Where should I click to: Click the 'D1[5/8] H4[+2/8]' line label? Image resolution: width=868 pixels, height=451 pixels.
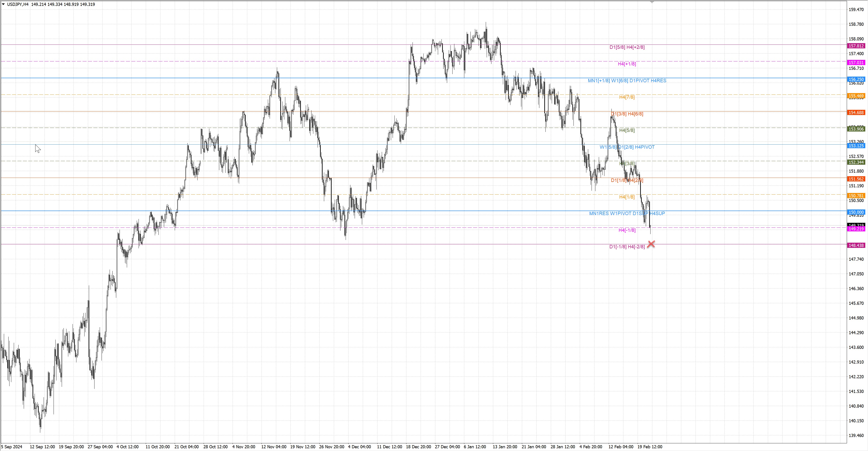(627, 47)
